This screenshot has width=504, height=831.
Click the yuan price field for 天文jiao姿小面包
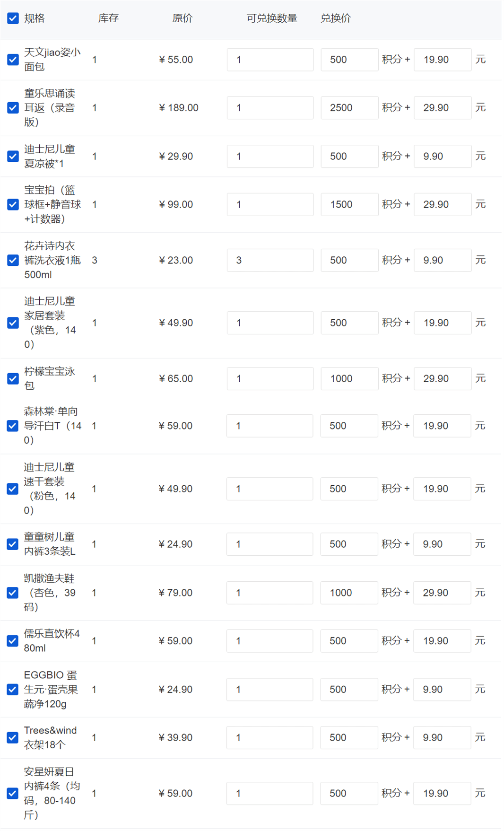(x=442, y=60)
